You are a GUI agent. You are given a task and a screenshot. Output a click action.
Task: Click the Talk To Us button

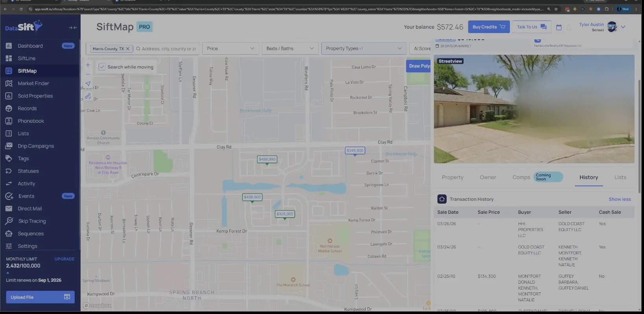(532, 27)
